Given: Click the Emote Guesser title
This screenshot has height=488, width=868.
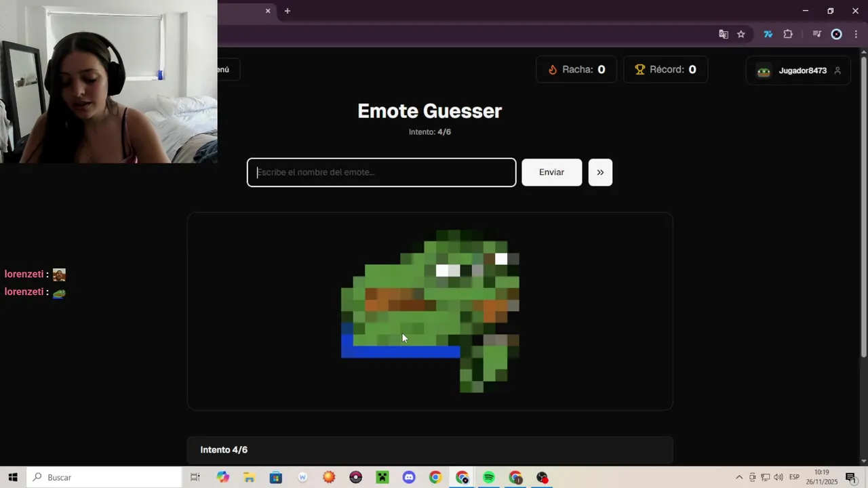Looking at the screenshot, I should (430, 111).
